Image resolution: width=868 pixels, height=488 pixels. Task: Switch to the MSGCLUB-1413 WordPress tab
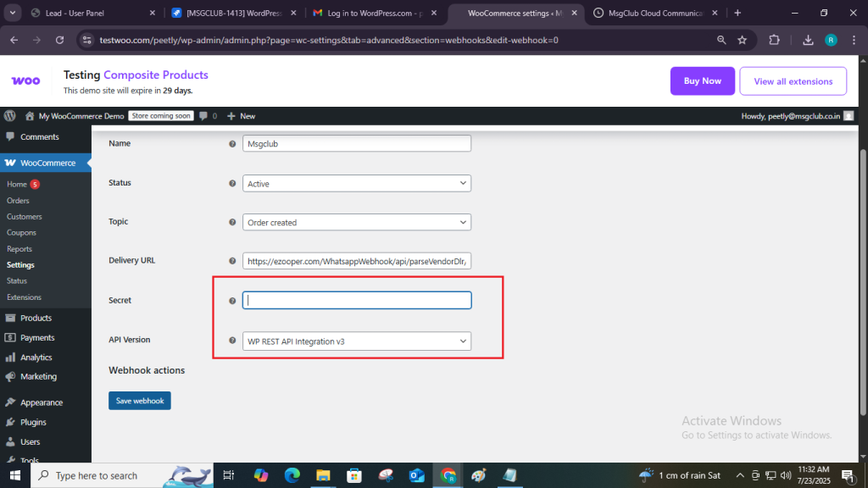coord(235,13)
